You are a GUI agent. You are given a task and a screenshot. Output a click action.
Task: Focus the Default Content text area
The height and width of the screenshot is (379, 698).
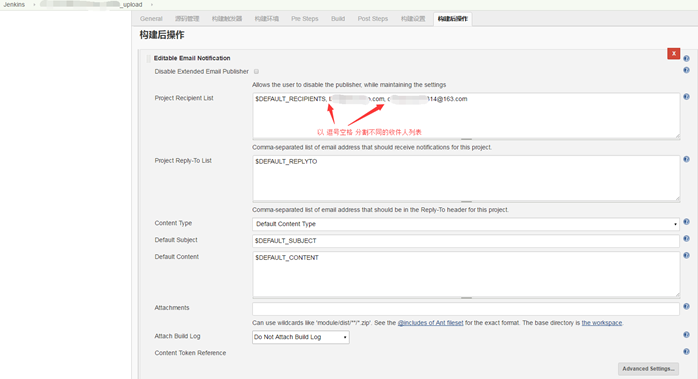466,274
